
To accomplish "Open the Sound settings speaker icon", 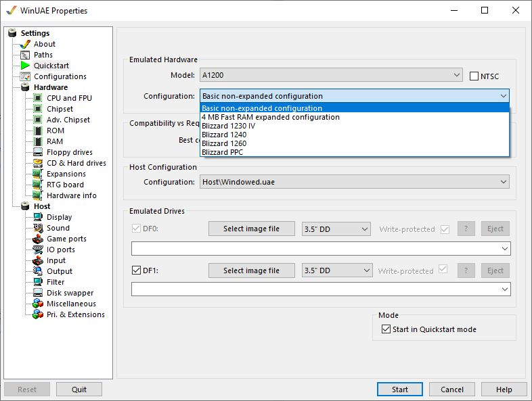I will click(38, 228).
